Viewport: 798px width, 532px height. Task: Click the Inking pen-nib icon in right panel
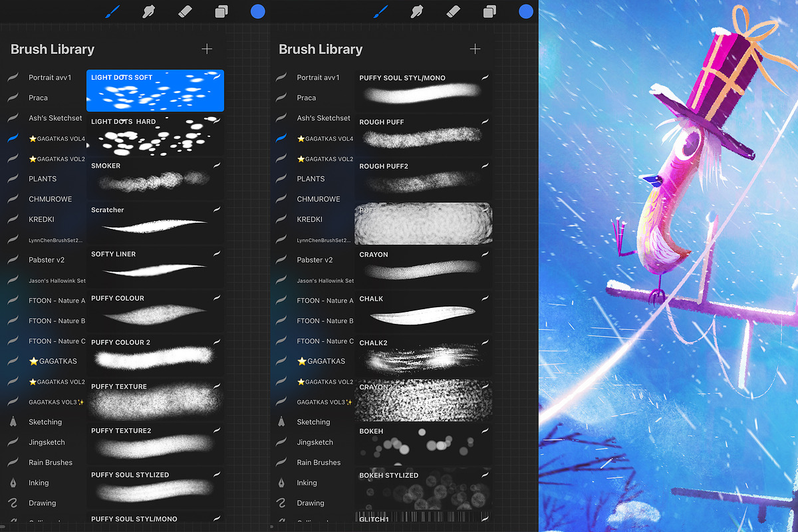pyautogui.click(x=281, y=482)
